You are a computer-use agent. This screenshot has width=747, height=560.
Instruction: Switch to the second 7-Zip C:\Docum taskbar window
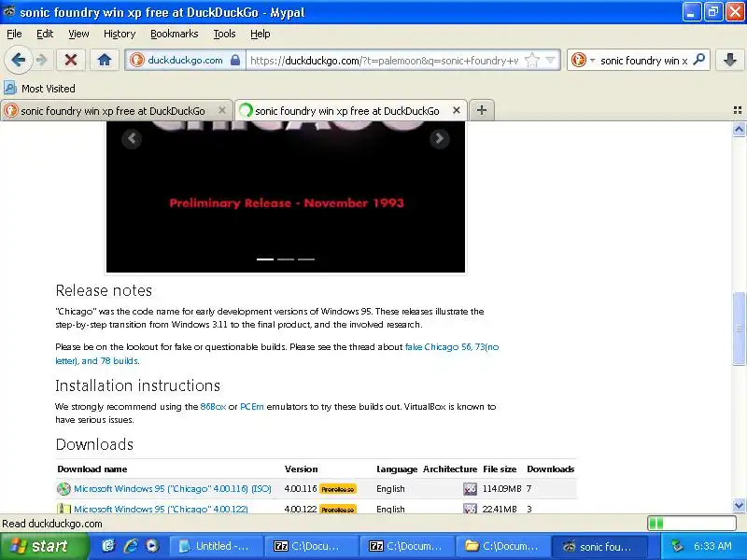pos(406,546)
